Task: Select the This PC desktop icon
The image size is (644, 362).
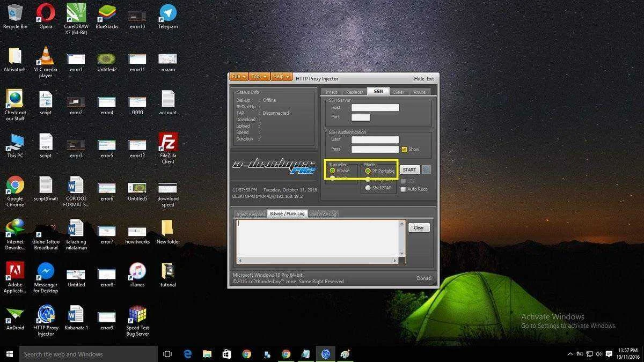Action: [x=15, y=145]
